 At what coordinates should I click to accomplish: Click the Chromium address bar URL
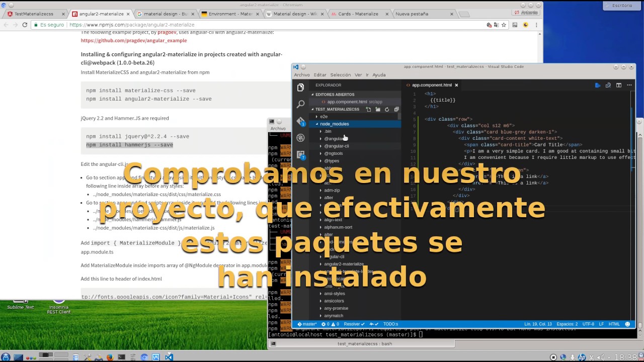tap(132, 25)
